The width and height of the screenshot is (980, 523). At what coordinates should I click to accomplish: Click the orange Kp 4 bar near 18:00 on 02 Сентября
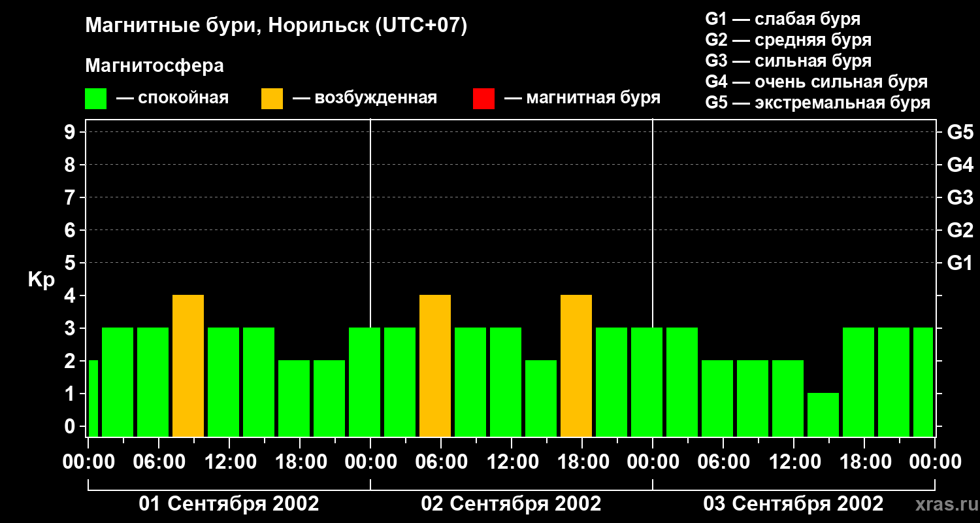(576, 365)
